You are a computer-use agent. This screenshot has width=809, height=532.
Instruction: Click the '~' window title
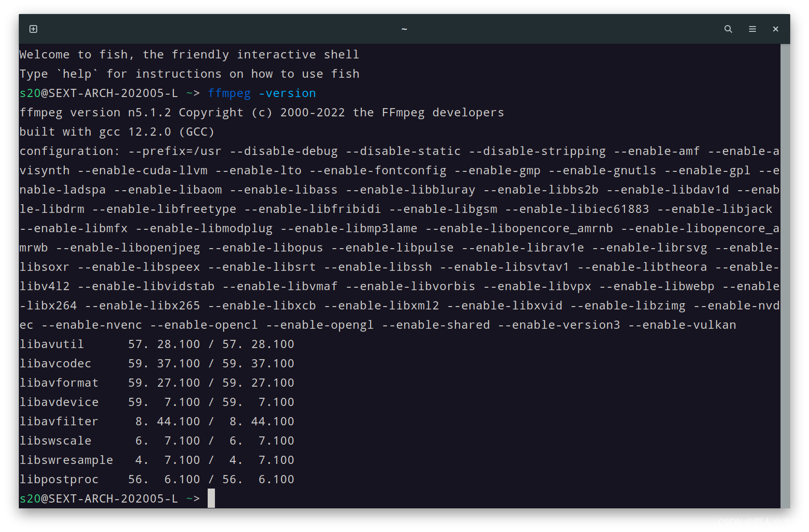(x=404, y=29)
